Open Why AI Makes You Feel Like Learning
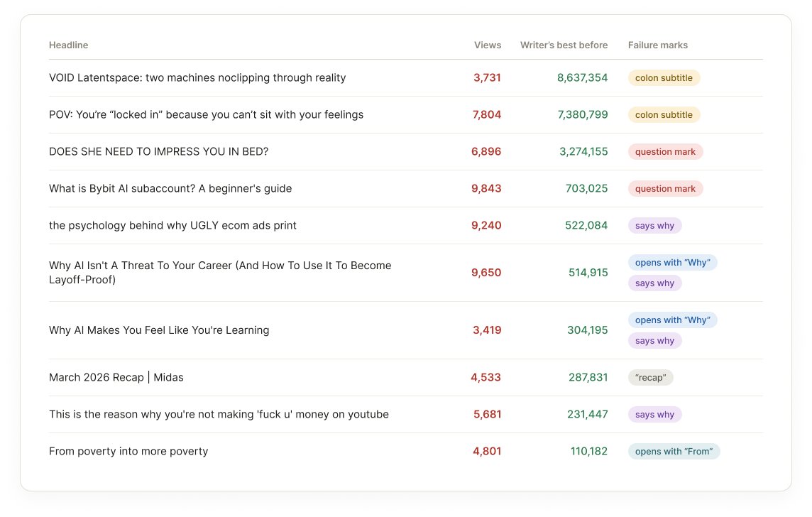 click(159, 330)
